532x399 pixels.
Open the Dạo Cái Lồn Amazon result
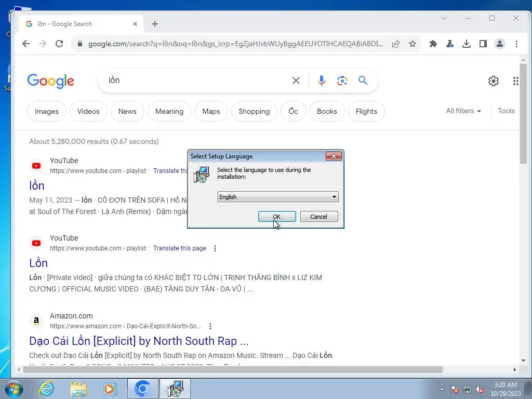coord(139,341)
